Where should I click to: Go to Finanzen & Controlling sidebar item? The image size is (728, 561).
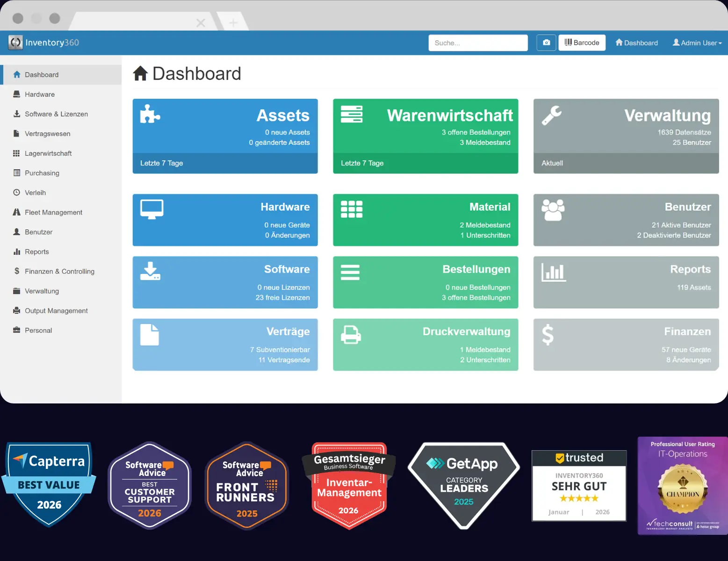[x=59, y=271]
